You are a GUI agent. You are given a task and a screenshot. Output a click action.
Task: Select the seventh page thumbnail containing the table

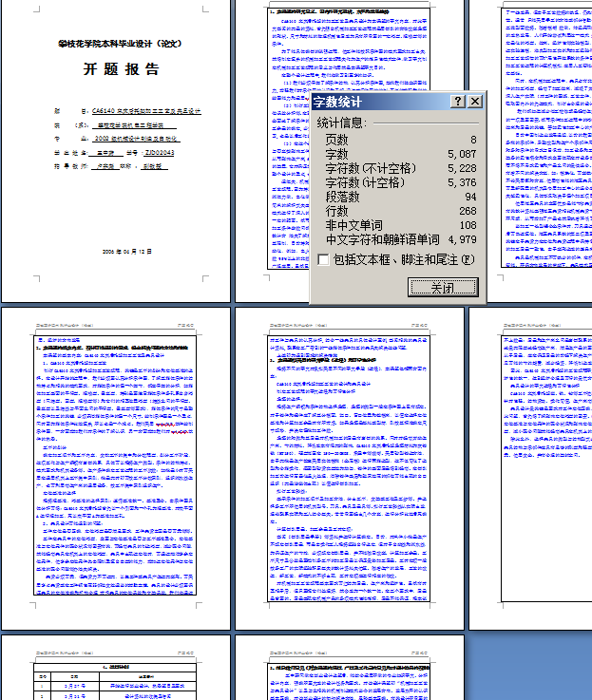(116, 668)
